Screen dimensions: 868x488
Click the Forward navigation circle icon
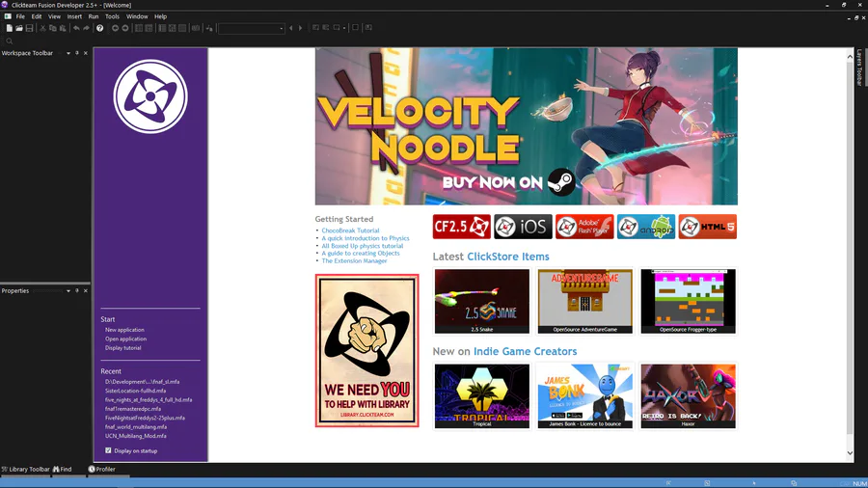click(125, 28)
